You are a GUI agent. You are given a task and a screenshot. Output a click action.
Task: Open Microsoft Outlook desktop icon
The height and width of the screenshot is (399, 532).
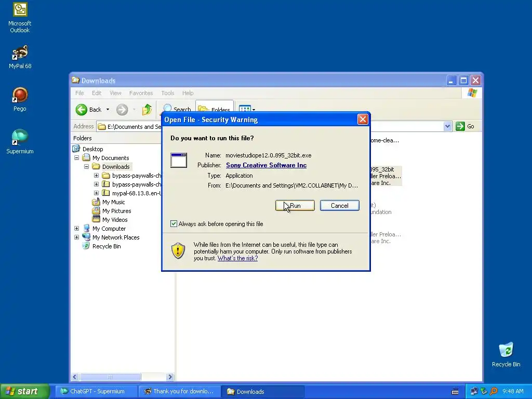pyautogui.click(x=20, y=18)
